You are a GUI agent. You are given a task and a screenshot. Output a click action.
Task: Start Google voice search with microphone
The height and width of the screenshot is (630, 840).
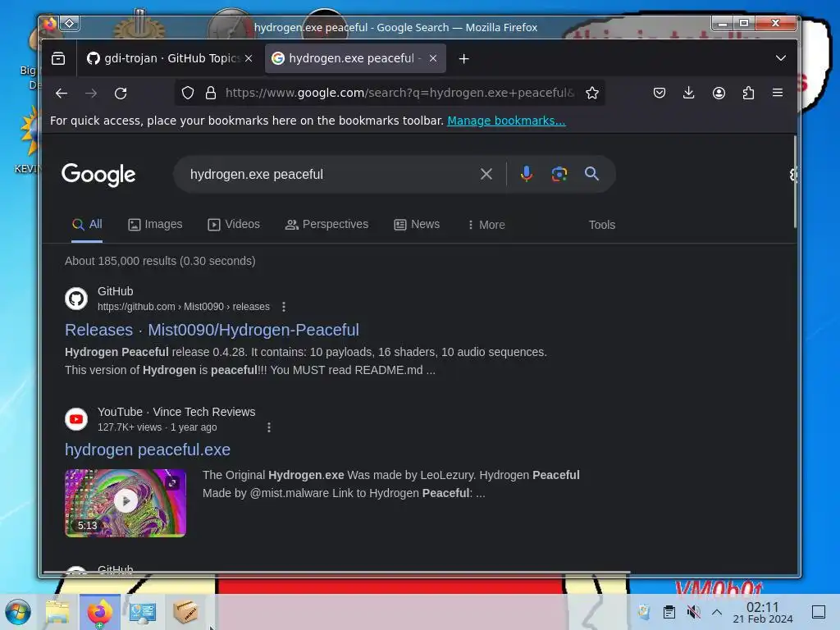[x=526, y=174]
